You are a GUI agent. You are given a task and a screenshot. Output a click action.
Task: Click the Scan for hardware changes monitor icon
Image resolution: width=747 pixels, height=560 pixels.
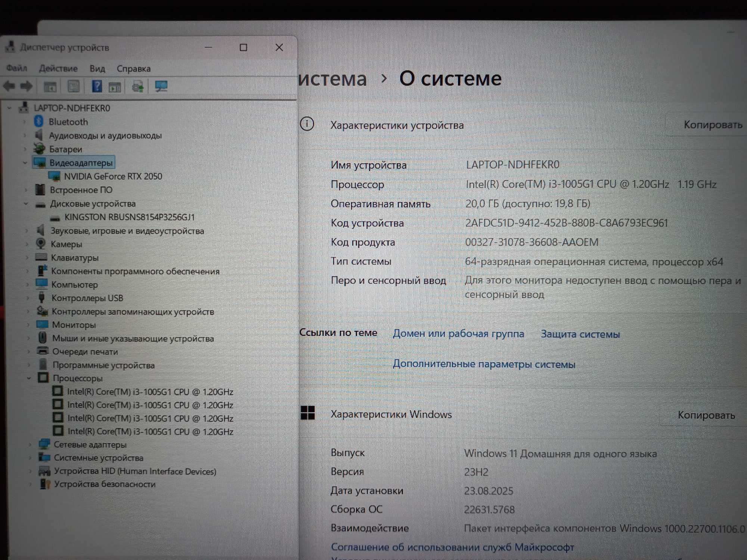[161, 86]
